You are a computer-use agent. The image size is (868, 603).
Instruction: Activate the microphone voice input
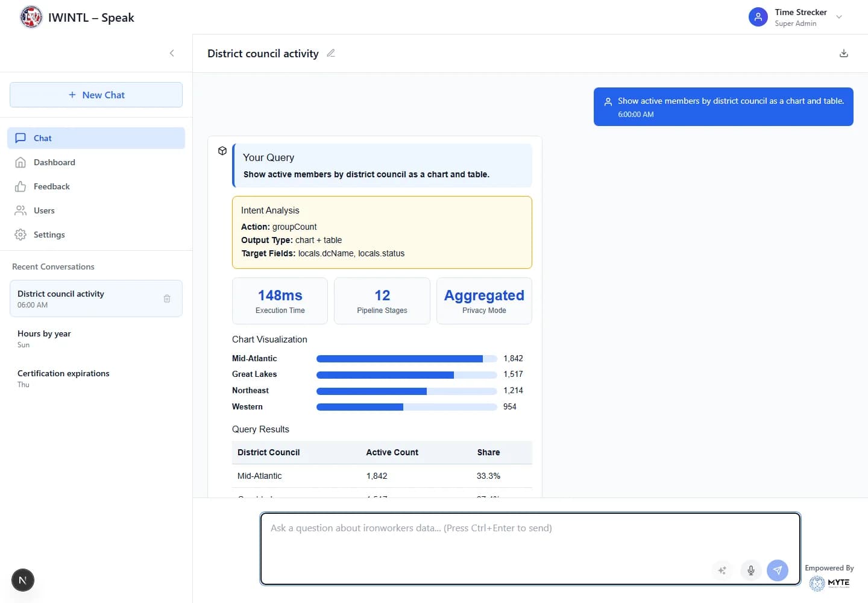(751, 570)
